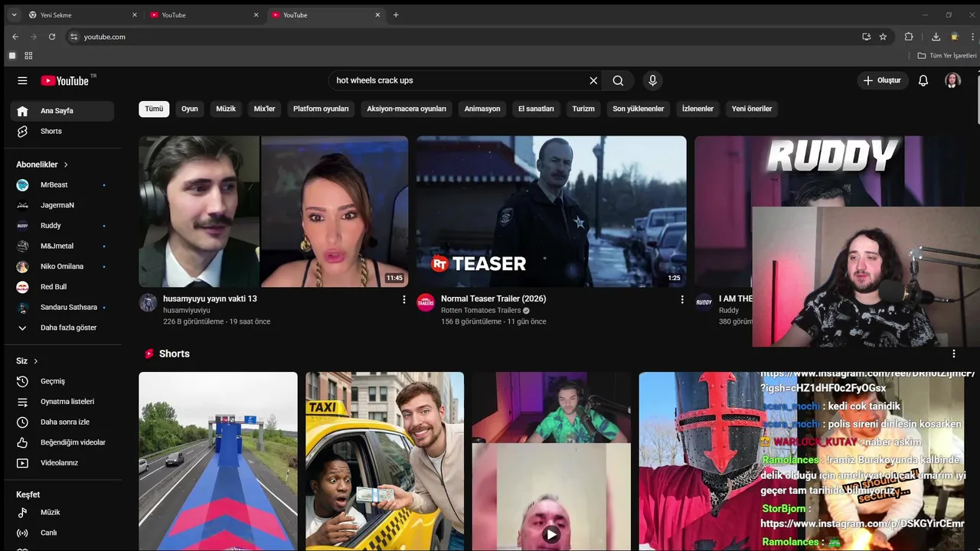Select the Yeni öneriler chip

tap(752, 109)
